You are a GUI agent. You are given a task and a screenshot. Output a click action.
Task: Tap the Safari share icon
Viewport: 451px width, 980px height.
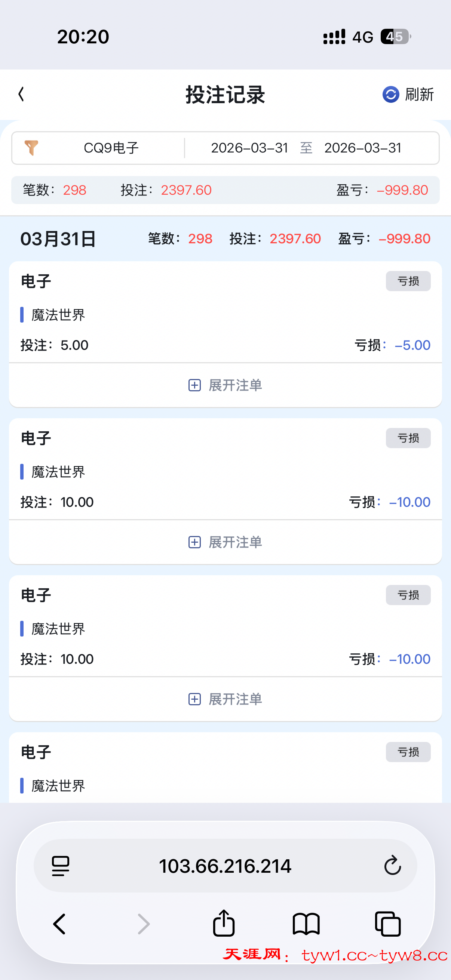pos(224,923)
